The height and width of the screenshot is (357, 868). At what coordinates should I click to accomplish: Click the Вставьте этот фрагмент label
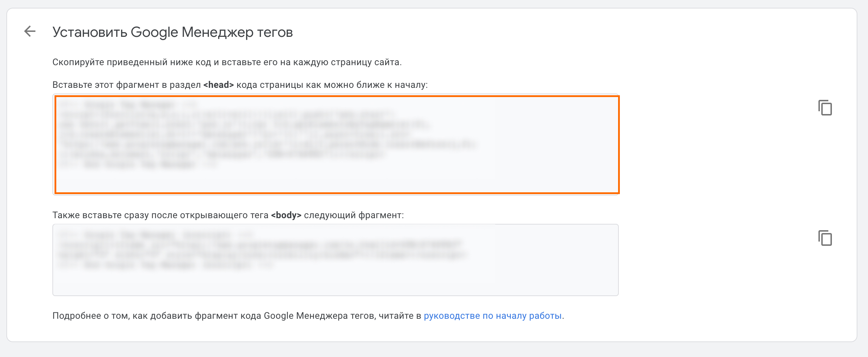coord(127,85)
